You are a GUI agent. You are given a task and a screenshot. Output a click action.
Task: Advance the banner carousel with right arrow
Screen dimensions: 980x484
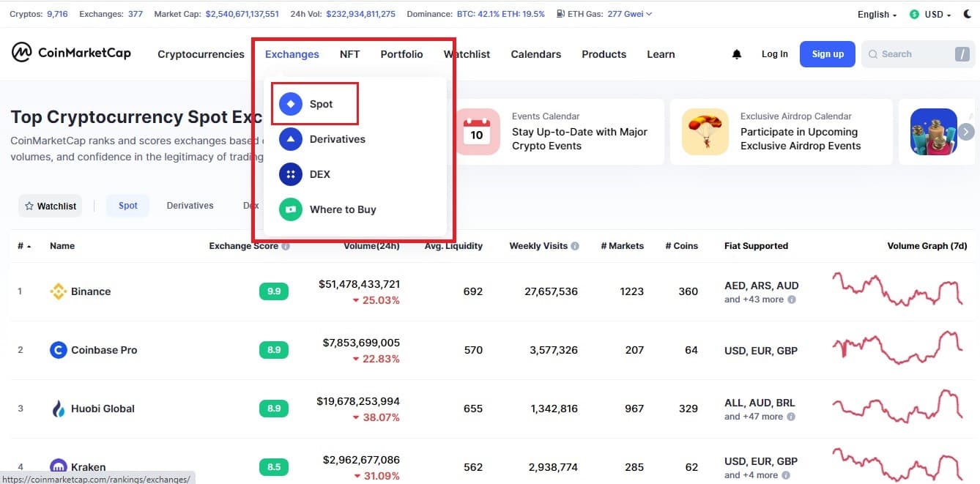pyautogui.click(x=966, y=132)
